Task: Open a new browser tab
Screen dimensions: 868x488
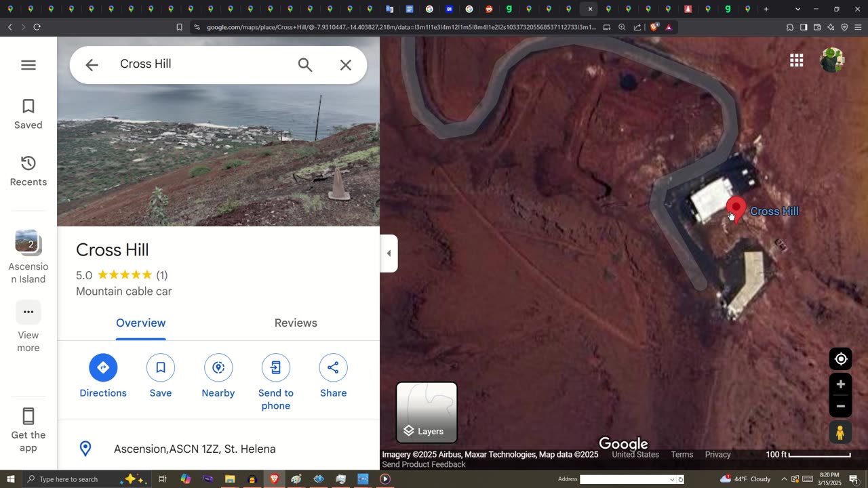Action: (x=766, y=9)
